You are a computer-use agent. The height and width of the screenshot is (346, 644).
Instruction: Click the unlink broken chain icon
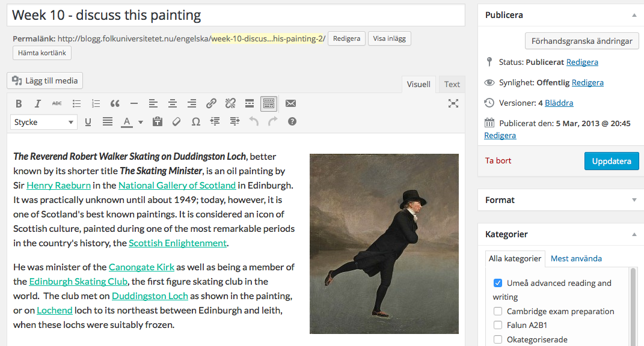(x=230, y=103)
